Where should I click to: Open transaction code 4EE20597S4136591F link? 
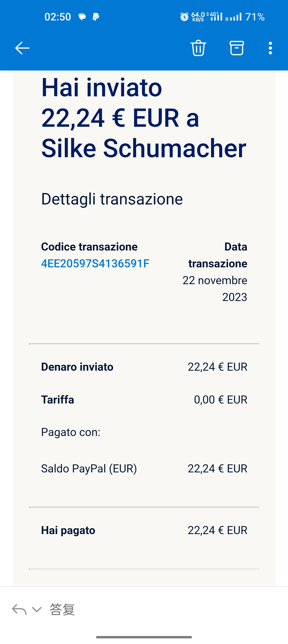click(95, 264)
